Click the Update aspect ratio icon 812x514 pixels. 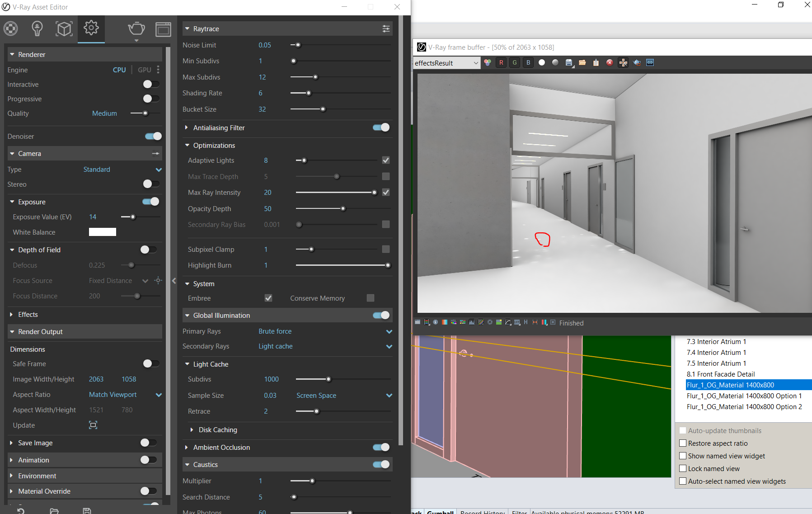point(93,425)
